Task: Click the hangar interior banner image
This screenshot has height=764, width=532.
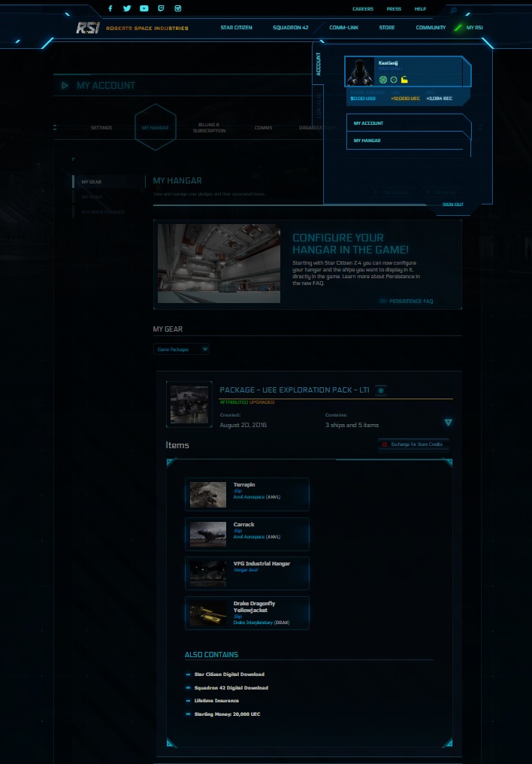Action: click(x=219, y=264)
